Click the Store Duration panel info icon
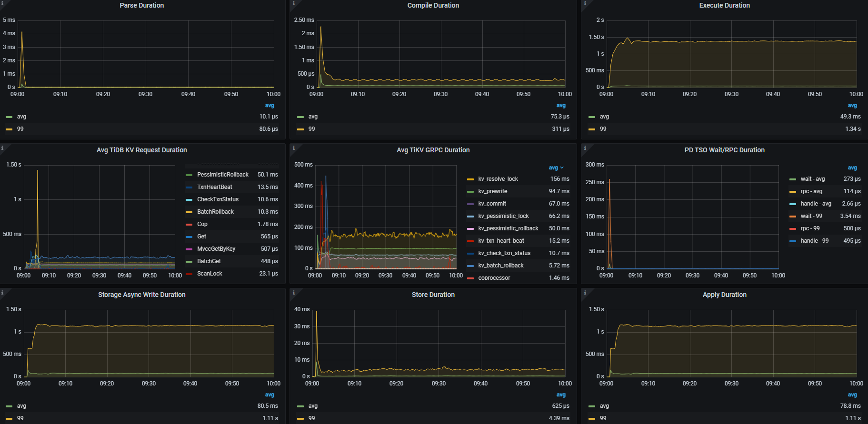 coord(293,293)
